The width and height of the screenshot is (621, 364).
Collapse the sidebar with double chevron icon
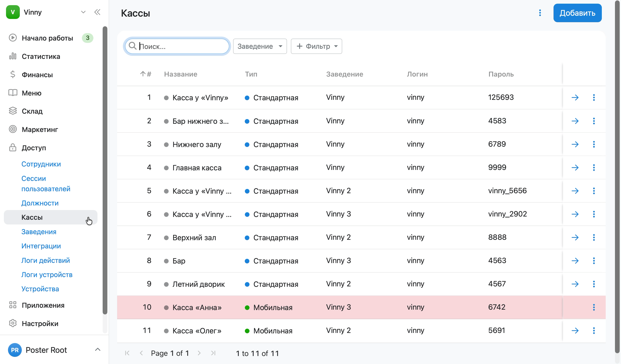coord(97,12)
